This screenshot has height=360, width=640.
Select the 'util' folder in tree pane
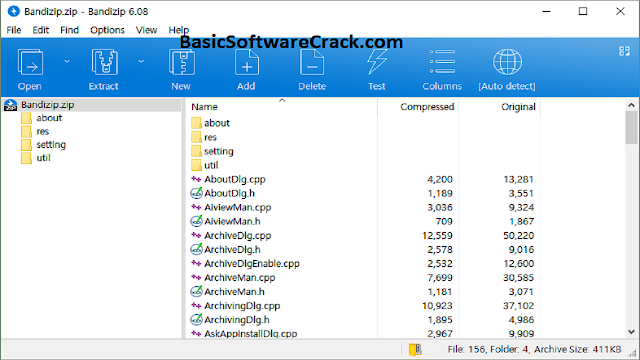pos(43,158)
